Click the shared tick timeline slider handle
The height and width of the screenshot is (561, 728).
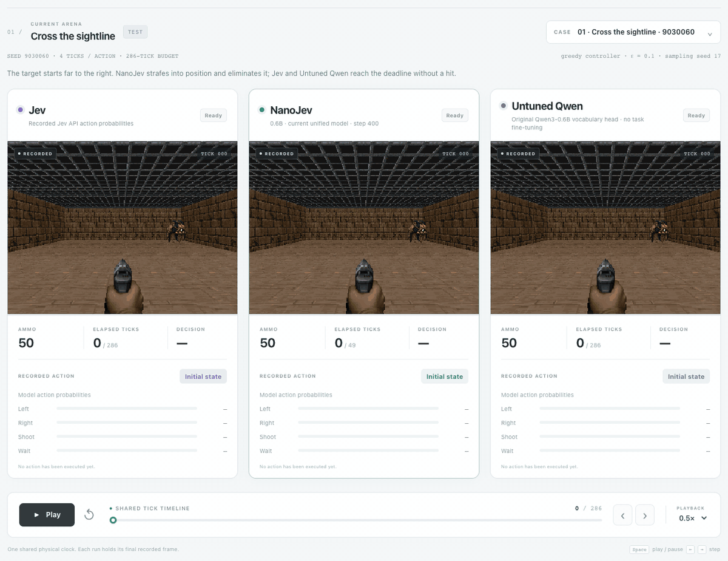pyautogui.click(x=113, y=520)
